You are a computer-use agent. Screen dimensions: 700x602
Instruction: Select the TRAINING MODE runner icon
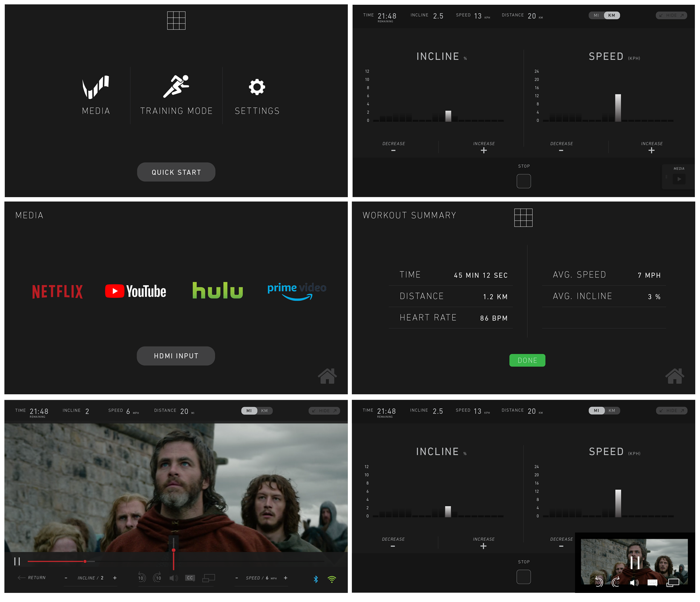[x=176, y=86]
